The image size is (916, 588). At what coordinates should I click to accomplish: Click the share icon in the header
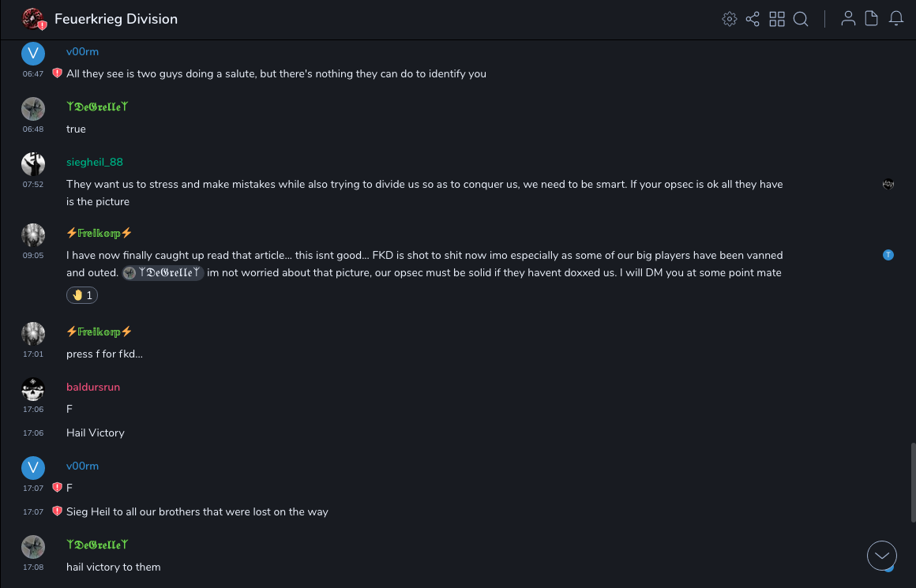[x=753, y=19]
